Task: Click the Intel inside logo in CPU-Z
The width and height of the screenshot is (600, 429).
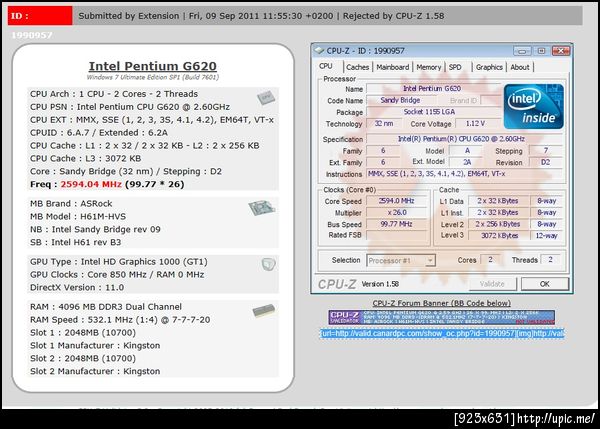Action: pos(533,107)
